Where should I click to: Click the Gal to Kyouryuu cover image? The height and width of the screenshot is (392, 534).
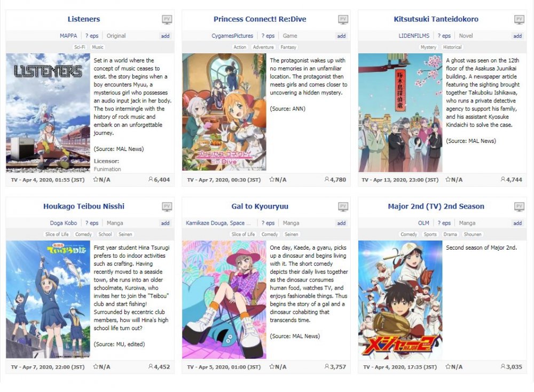pos(224,299)
